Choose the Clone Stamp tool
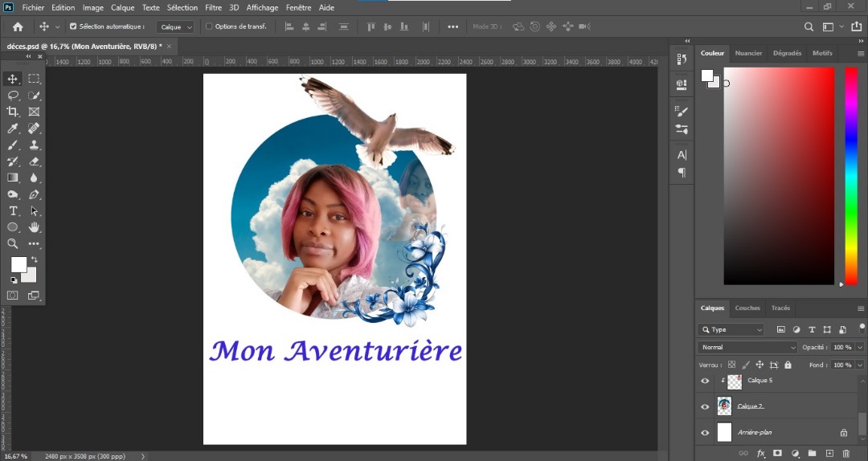Image resolution: width=868 pixels, height=461 pixels. pyautogui.click(x=34, y=145)
